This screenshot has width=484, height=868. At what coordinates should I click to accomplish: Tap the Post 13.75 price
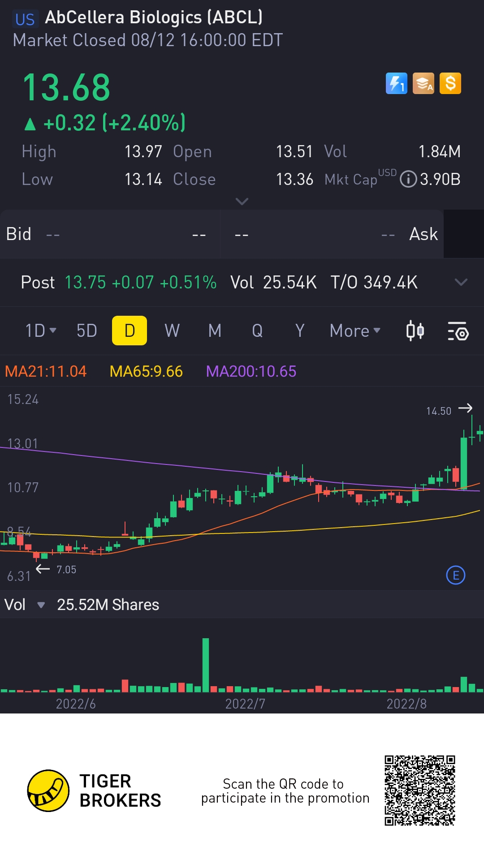coord(85,282)
